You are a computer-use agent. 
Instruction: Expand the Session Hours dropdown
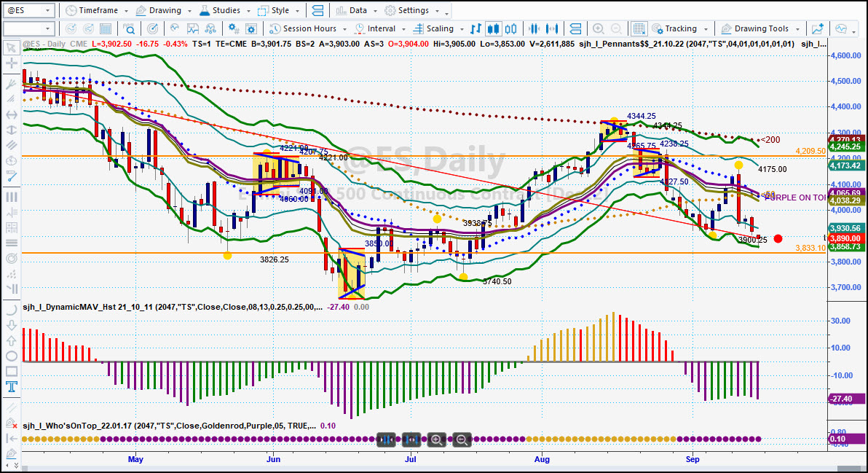tap(345, 29)
